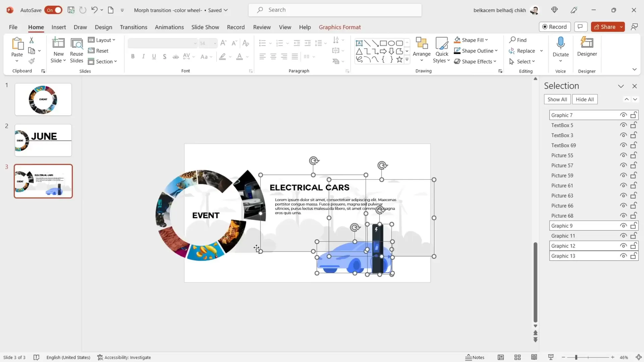Toggle the Notes pane
Screen dimensions: 644x362
475,357
